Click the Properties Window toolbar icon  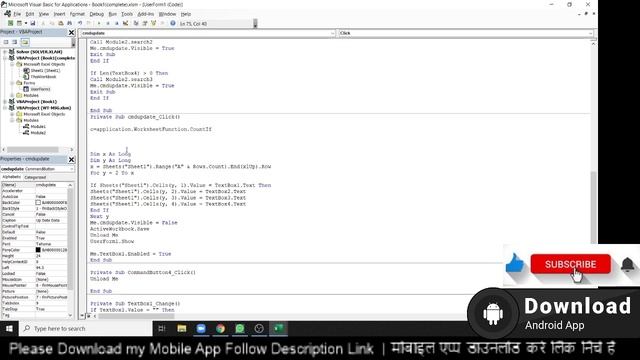[x=145, y=23]
